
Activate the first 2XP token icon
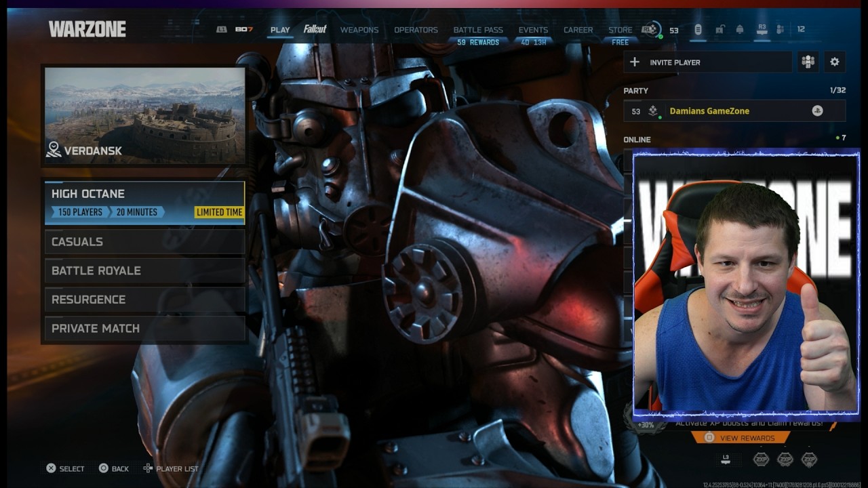tap(761, 460)
